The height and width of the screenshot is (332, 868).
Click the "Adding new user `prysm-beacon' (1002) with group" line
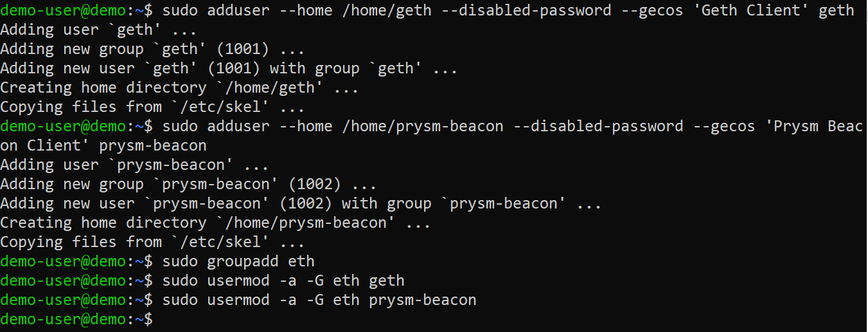(301, 203)
